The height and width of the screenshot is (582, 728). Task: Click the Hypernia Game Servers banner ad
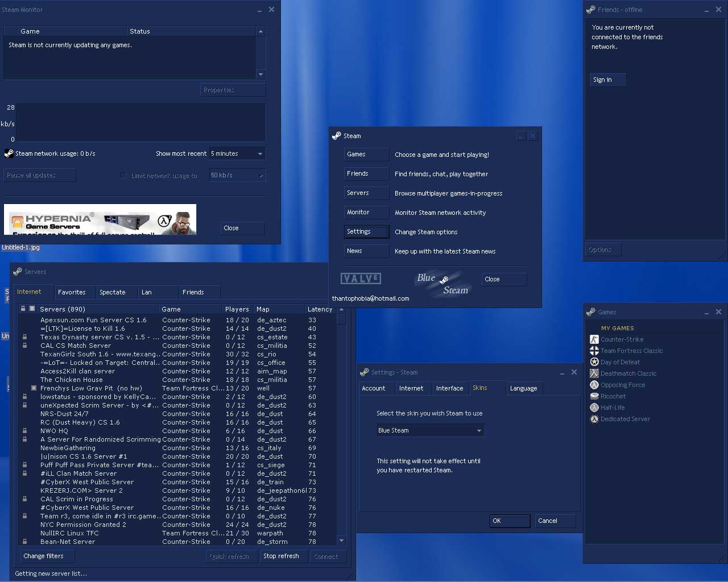(x=100, y=219)
